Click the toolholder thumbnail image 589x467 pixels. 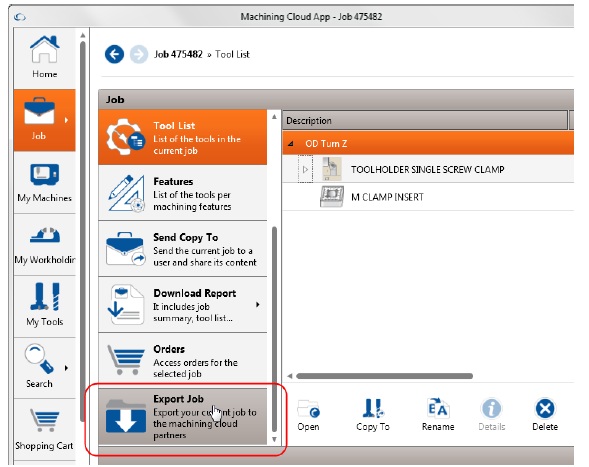click(332, 169)
